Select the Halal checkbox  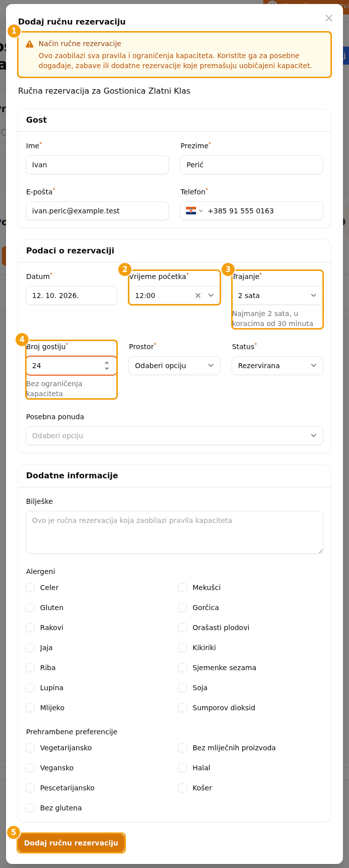coord(183,768)
